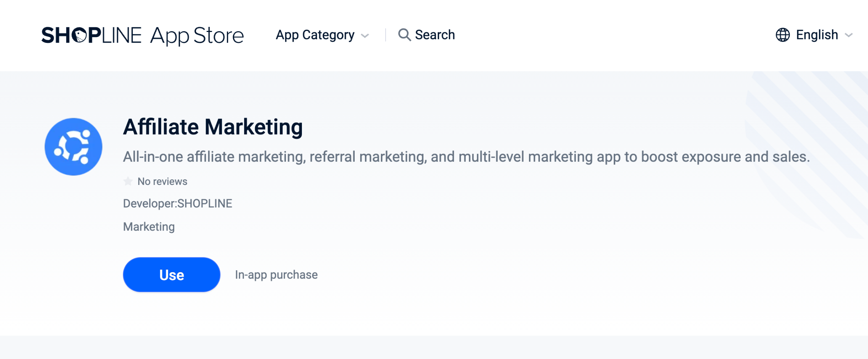Open the English language chevron
Viewport: 868px width, 359px height.
coord(849,35)
